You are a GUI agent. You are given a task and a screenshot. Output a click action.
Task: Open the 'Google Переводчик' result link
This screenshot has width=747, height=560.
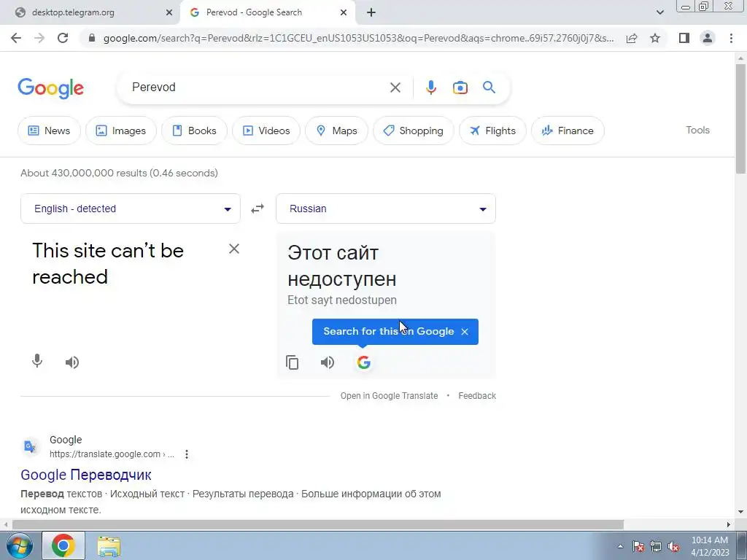click(x=86, y=475)
